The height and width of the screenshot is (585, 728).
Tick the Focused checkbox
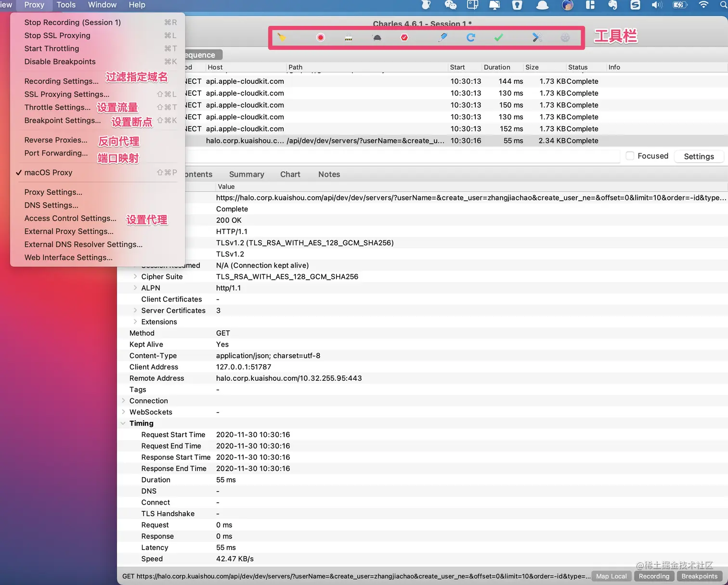(x=630, y=156)
